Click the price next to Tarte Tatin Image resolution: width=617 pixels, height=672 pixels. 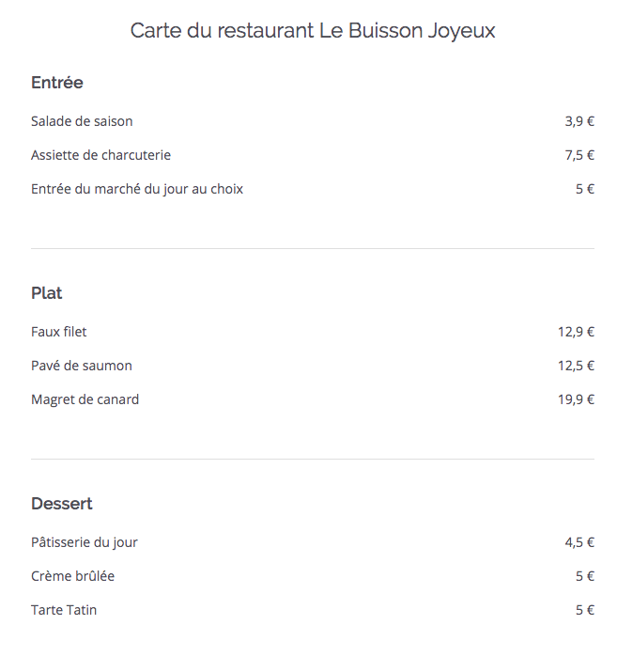pos(585,610)
